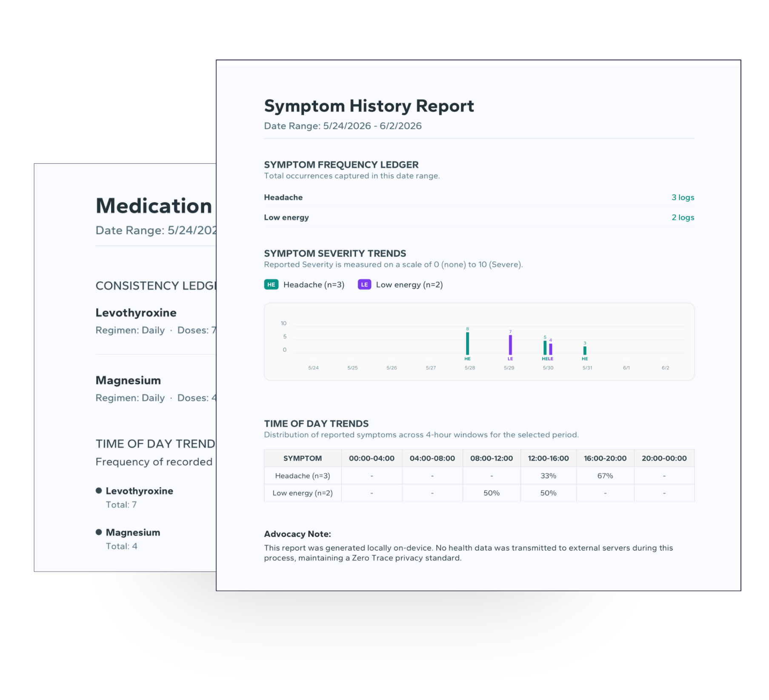The height and width of the screenshot is (700, 769).
Task: Click the 5/24 axis date label
Action: coord(313,368)
